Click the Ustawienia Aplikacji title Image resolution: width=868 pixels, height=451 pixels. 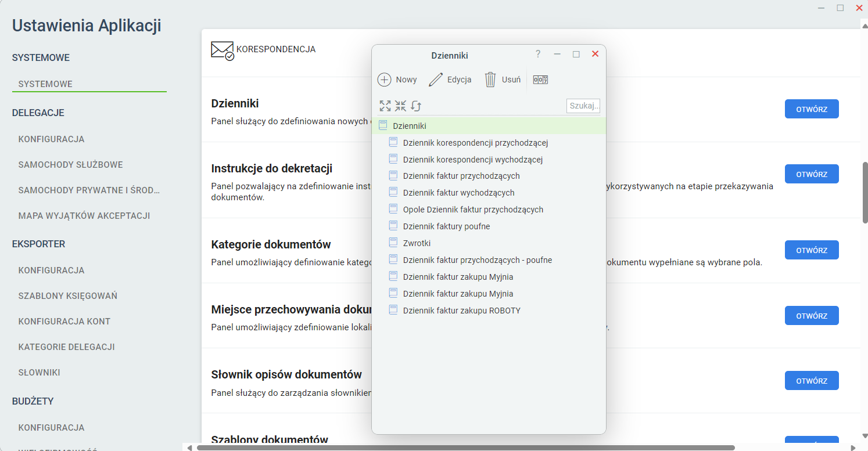pyautogui.click(x=87, y=26)
